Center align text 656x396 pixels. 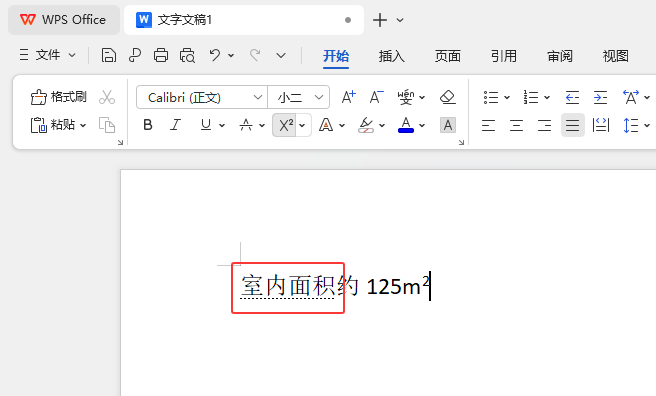(x=516, y=125)
